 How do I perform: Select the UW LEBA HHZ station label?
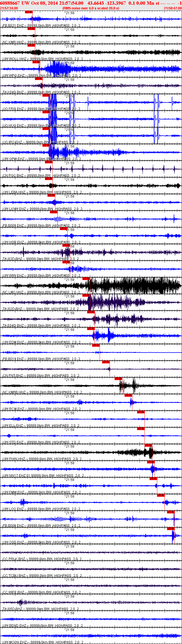42,192
